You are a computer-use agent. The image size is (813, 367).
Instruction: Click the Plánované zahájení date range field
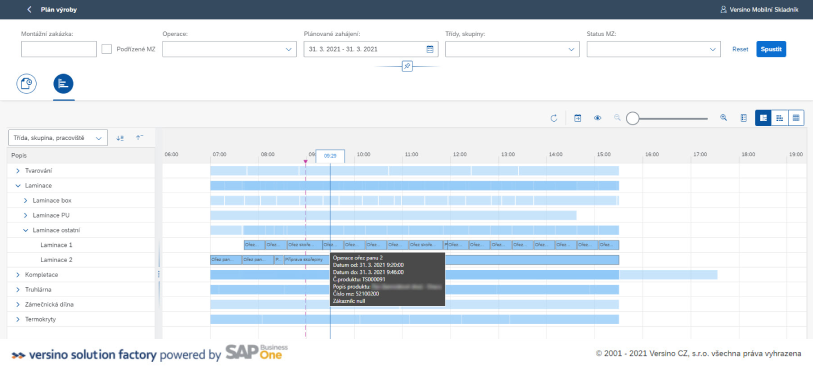pos(371,49)
